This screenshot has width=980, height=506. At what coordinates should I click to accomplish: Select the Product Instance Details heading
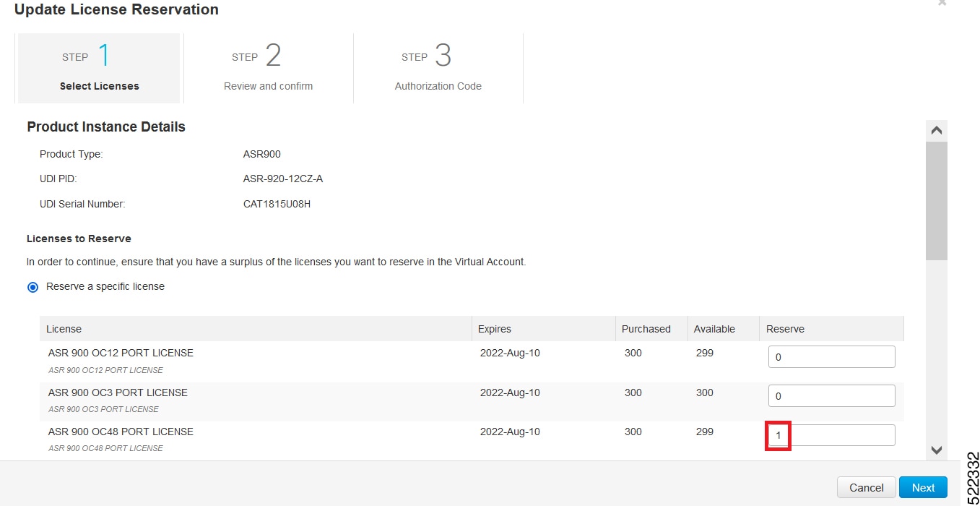click(106, 127)
